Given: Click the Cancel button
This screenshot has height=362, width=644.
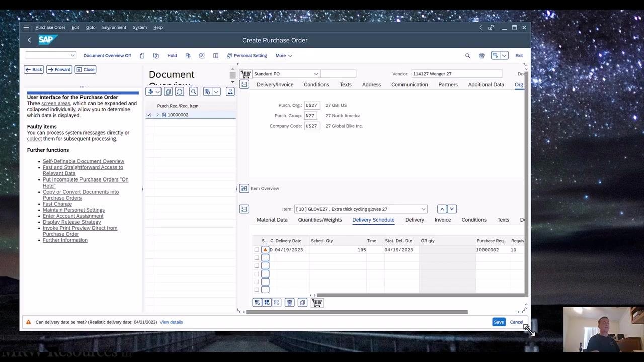Looking at the screenshot, I should (516, 322).
